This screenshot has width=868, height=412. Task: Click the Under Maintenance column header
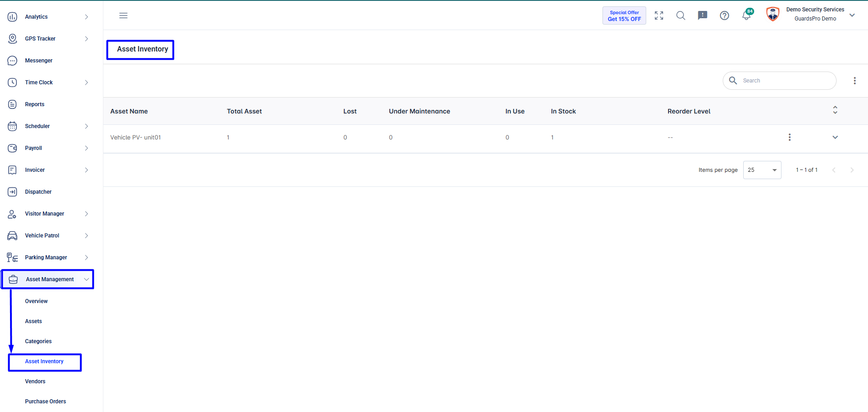[419, 111]
